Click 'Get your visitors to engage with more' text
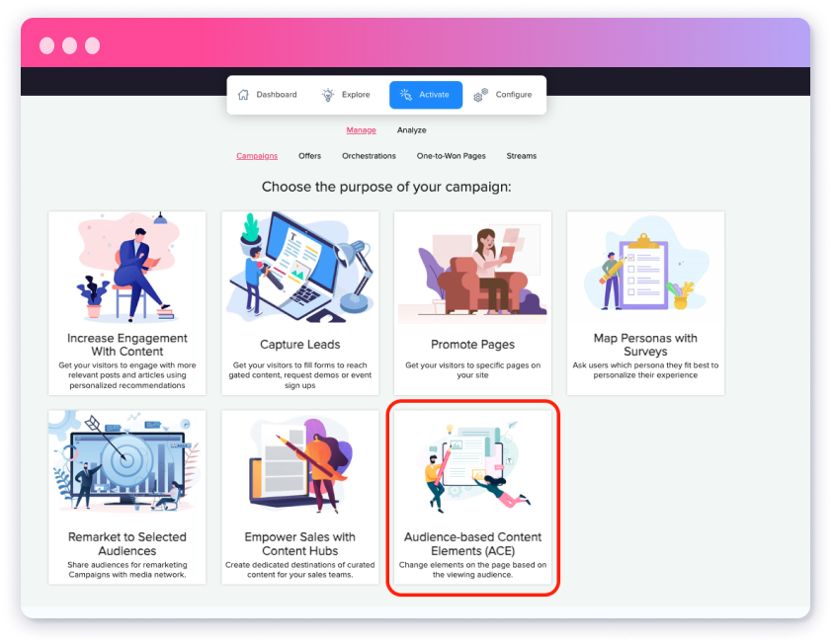Screen dimensions: 833x644 126,374
